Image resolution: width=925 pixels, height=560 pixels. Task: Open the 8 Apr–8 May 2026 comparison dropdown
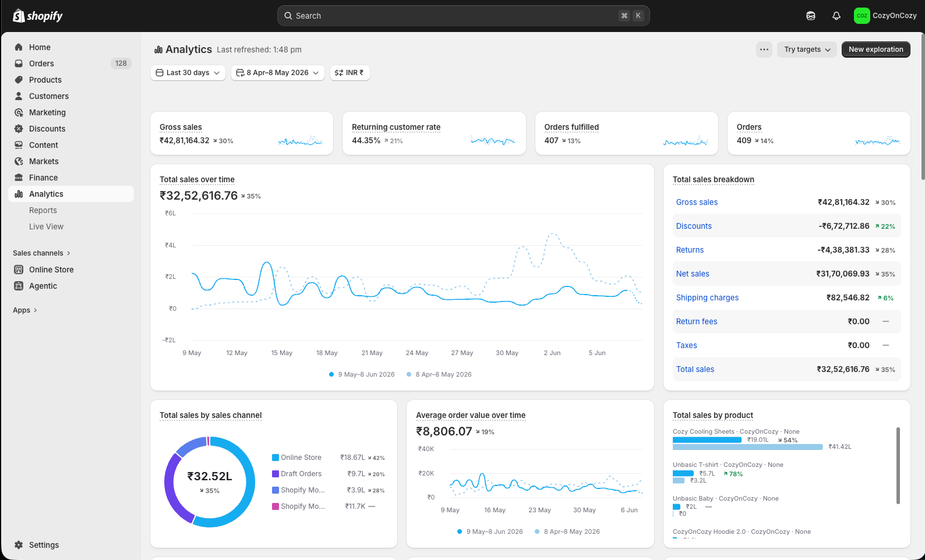click(x=278, y=73)
